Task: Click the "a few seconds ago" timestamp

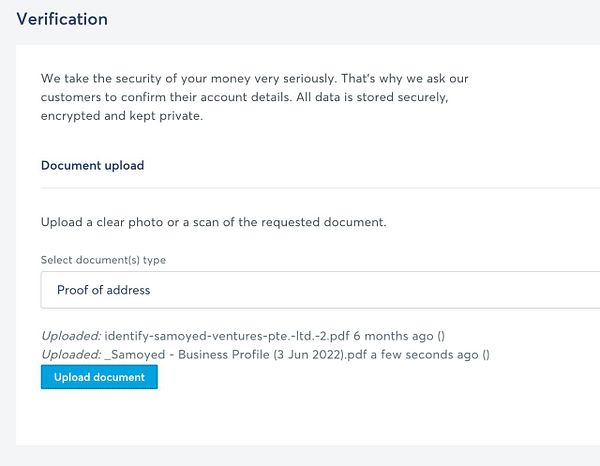Action: click(x=428, y=354)
